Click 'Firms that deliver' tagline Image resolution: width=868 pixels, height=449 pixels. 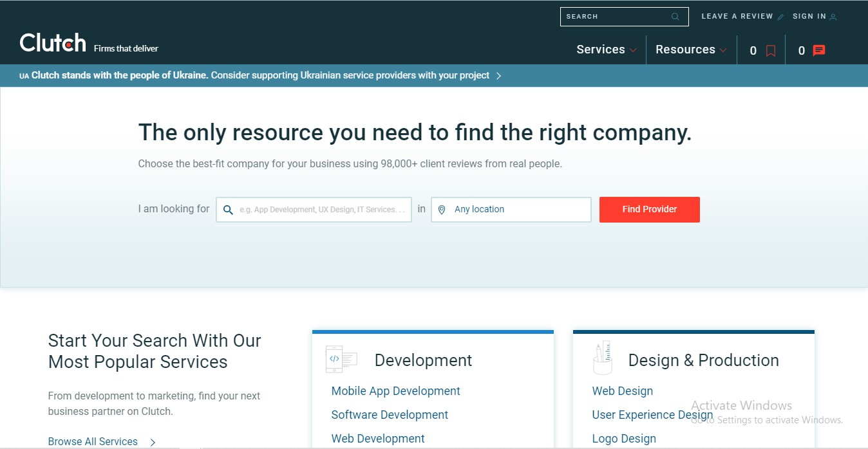click(126, 48)
